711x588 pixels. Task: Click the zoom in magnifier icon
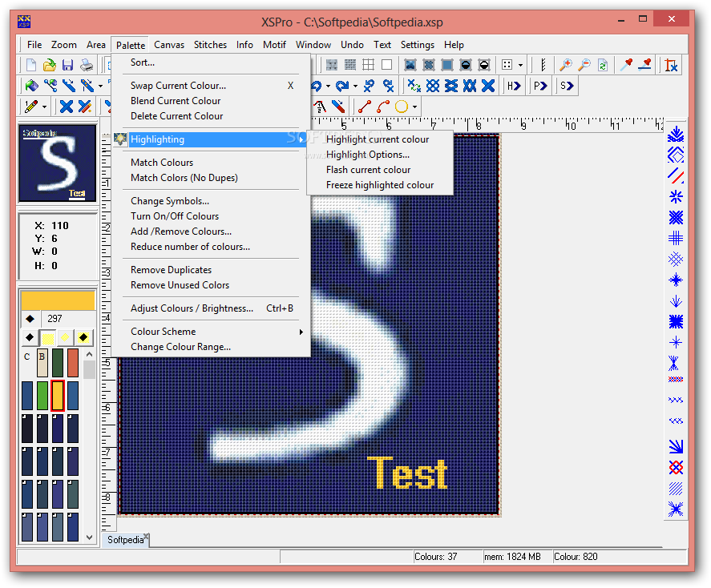coord(565,65)
